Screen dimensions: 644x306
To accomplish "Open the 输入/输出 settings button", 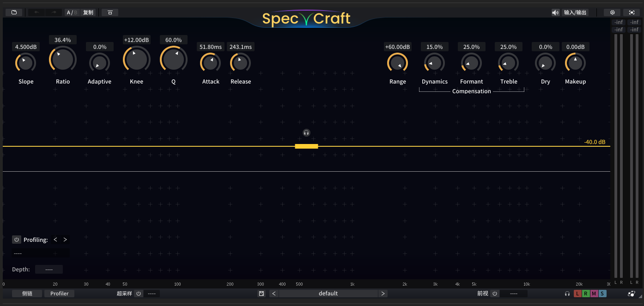I will tap(575, 12).
